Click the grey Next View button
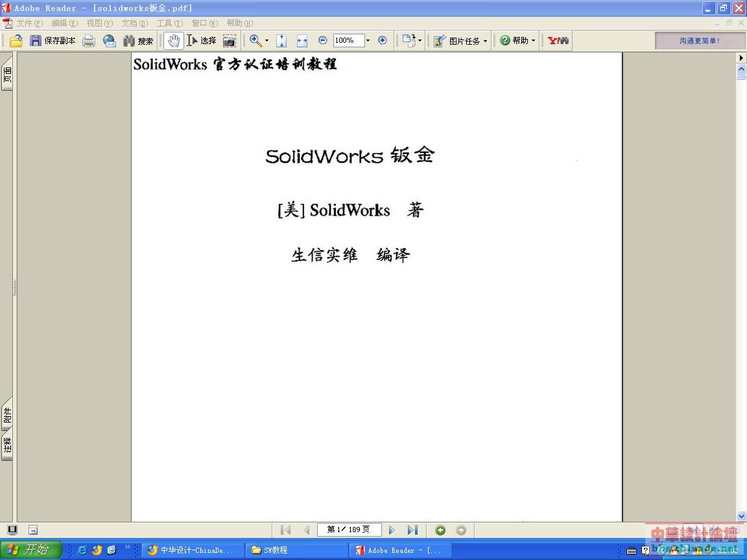The width and height of the screenshot is (747, 560). (x=460, y=530)
